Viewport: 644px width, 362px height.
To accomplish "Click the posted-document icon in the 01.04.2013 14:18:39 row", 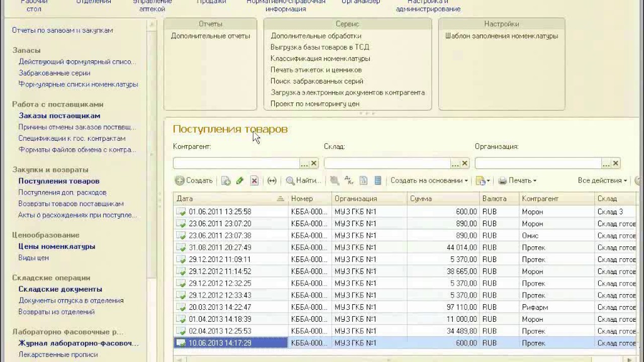I will click(x=181, y=319).
